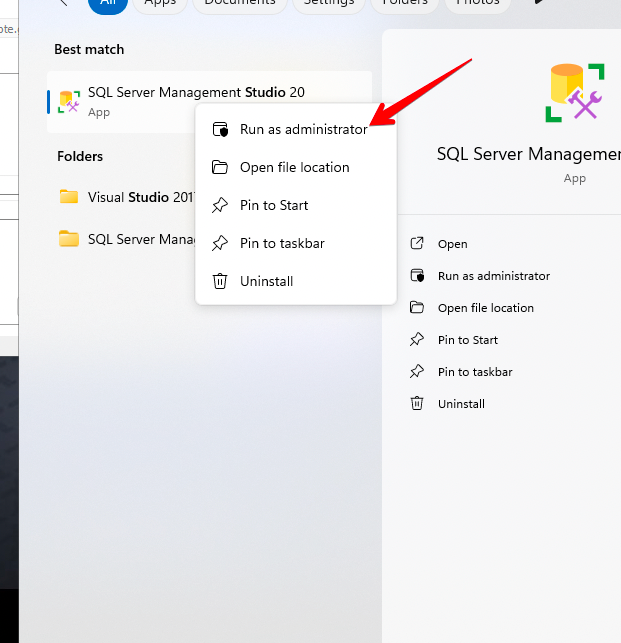Click Open in right details pane
621x643 pixels.
pos(452,244)
